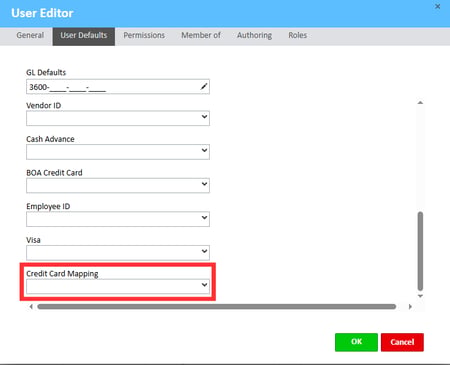This screenshot has height=365, width=450.
Task: Click the horizontal scrollbar right arrow
Action: click(410, 307)
